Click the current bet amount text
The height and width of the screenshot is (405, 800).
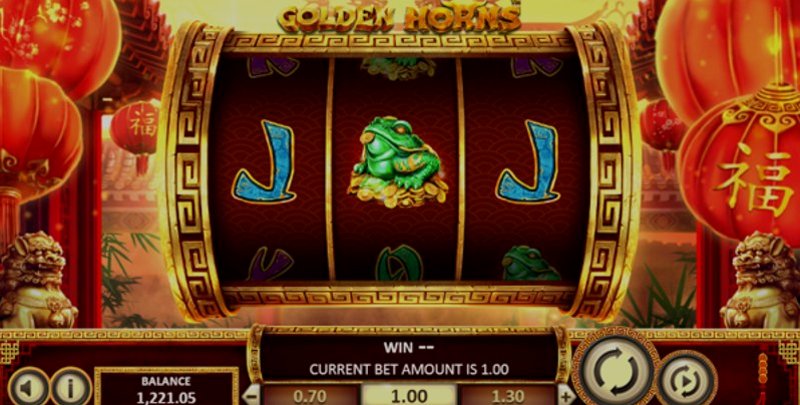pyautogui.click(x=409, y=369)
